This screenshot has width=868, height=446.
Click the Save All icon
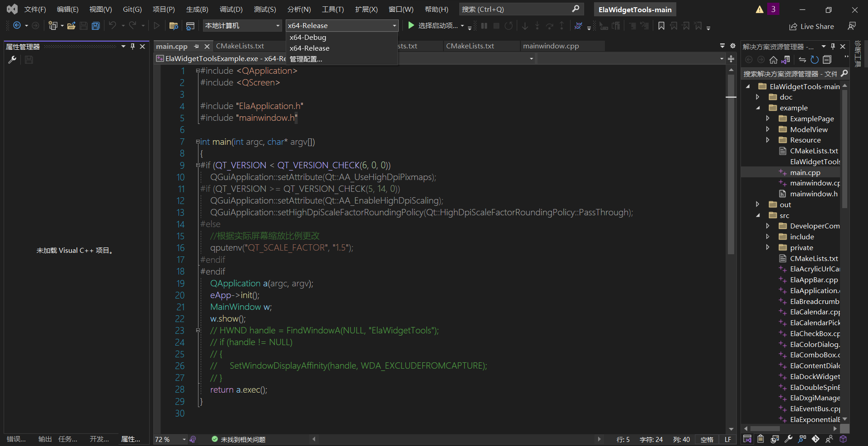95,26
